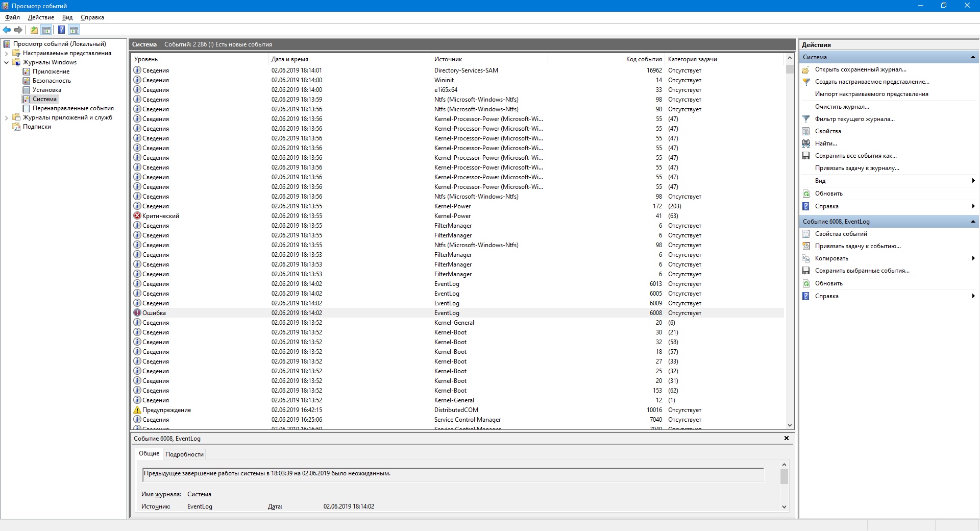The height and width of the screenshot is (531, 980).
Task: Click Привязать задачу к журналу
Action: click(x=857, y=168)
